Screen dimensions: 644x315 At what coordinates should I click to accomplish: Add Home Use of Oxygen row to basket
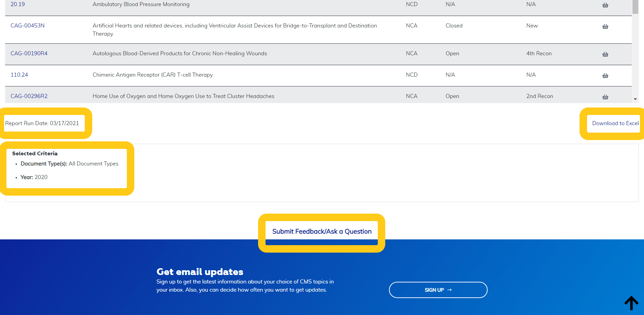605,97
